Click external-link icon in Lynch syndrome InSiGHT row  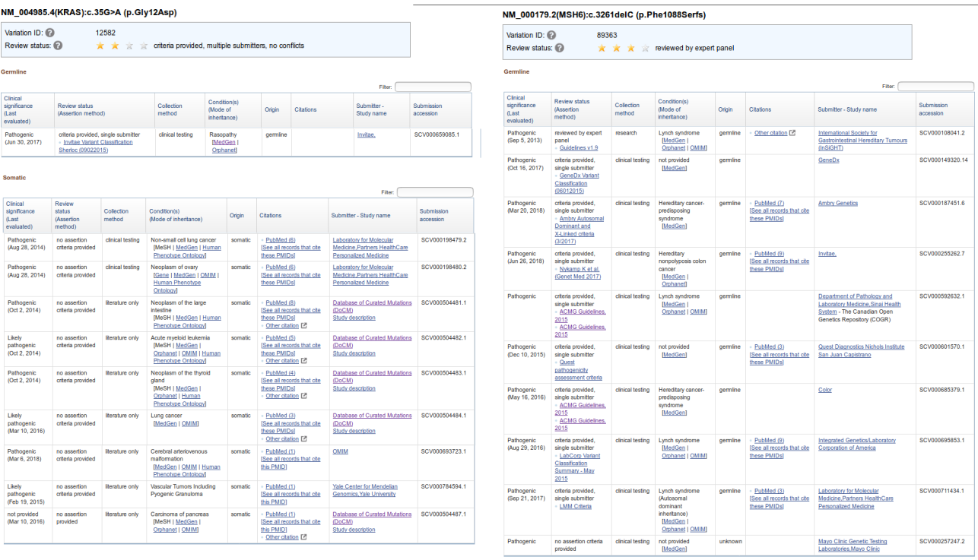(x=792, y=133)
